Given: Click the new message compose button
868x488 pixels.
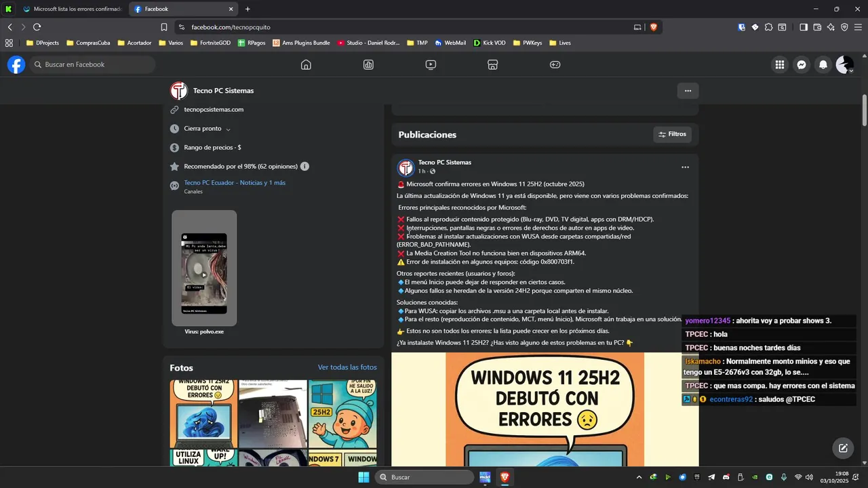Looking at the screenshot, I should pos(843,448).
